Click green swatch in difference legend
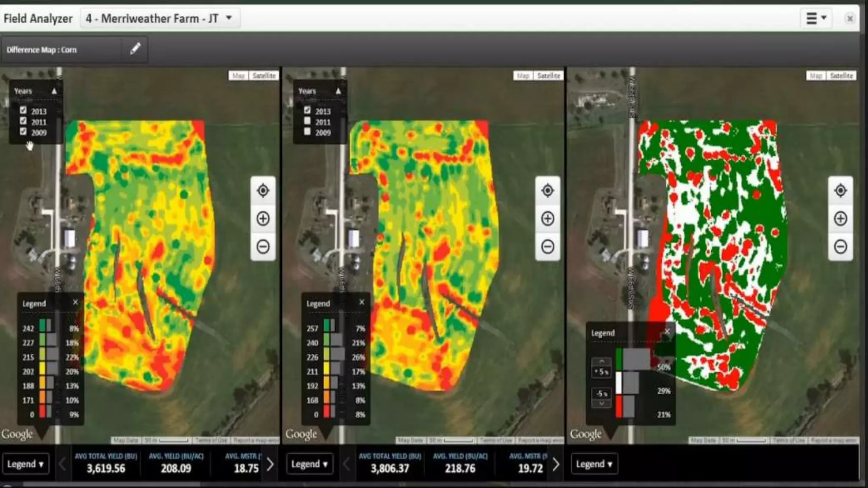The image size is (868, 488). tap(619, 359)
